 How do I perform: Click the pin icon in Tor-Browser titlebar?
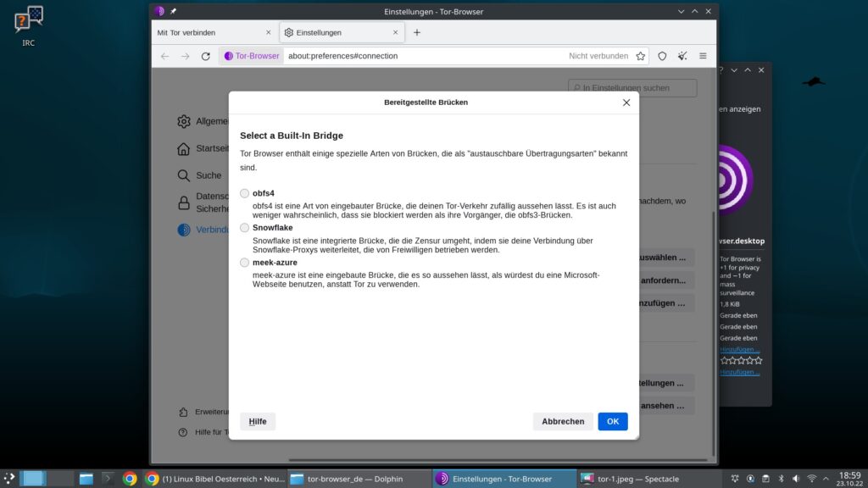(173, 11)
